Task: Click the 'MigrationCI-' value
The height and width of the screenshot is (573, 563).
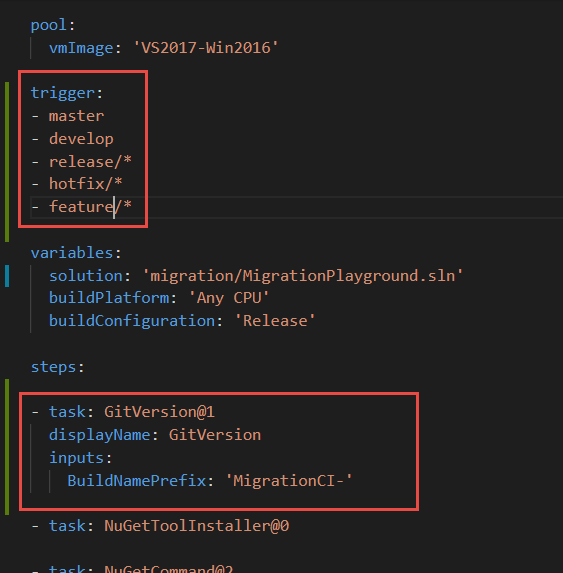Action: (x=289, y=481)
